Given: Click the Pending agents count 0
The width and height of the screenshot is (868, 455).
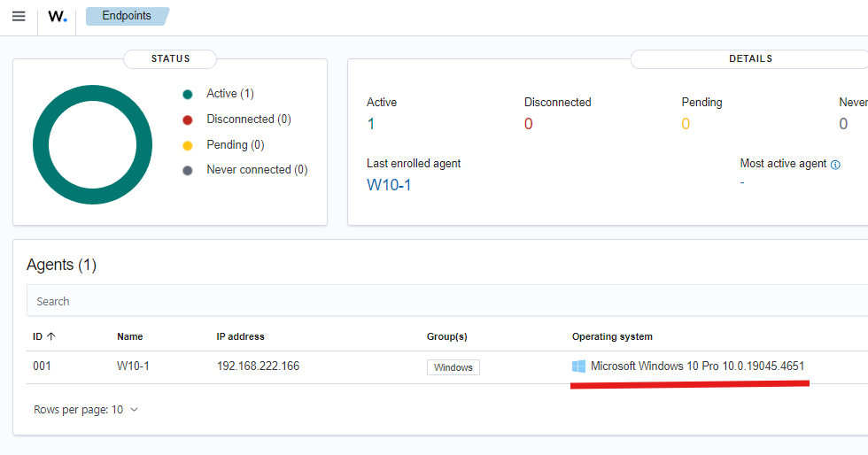Looking at the screenshot, I should [686, 124].
